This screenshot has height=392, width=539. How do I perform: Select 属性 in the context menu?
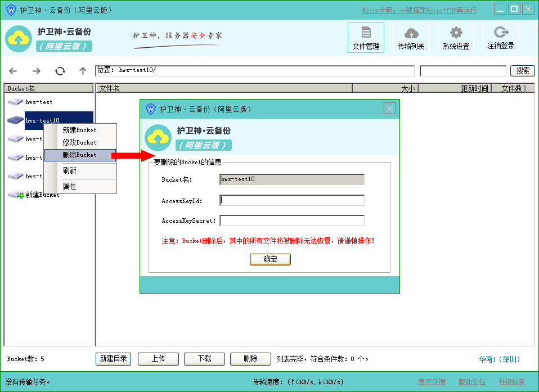[x=70, y=186]
